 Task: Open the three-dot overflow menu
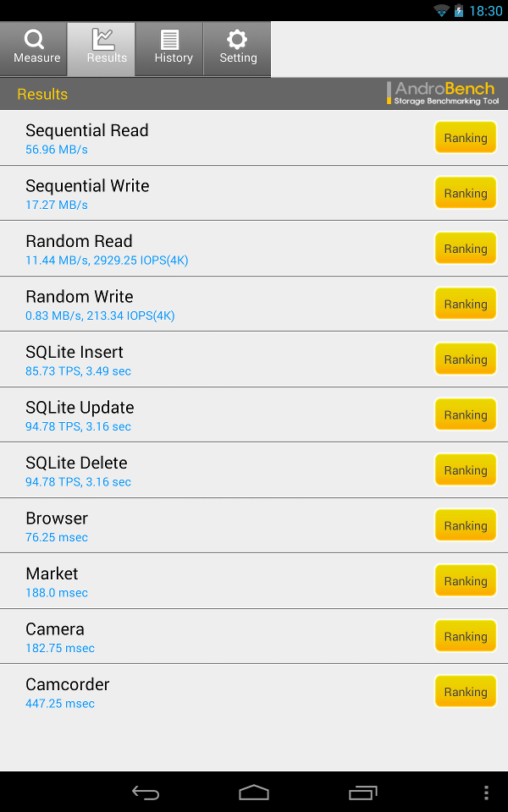click(486, 793)
